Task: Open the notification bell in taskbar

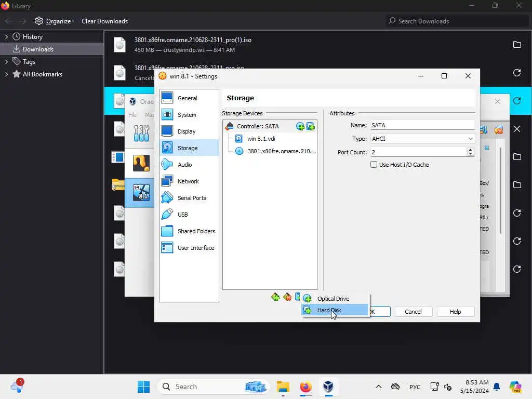Action: pyautogui.click(x=497, y=387)
